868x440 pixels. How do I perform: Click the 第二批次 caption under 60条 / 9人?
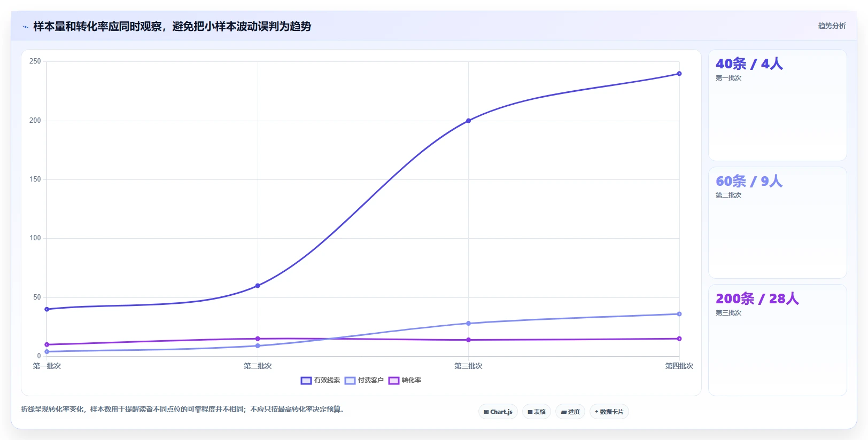[x=728, y=195]
